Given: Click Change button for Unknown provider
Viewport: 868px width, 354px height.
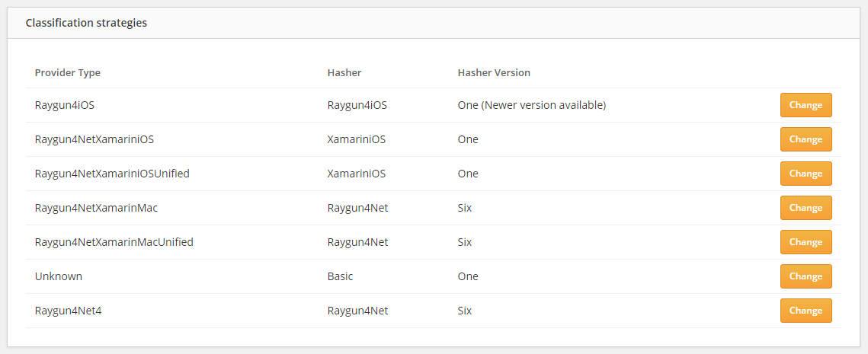Looking at the screenshot, I should [806, 276].
